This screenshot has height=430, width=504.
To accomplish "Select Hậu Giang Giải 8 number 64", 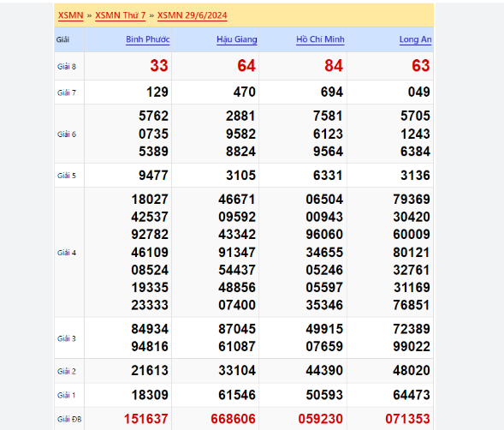I will coord(246,66).
